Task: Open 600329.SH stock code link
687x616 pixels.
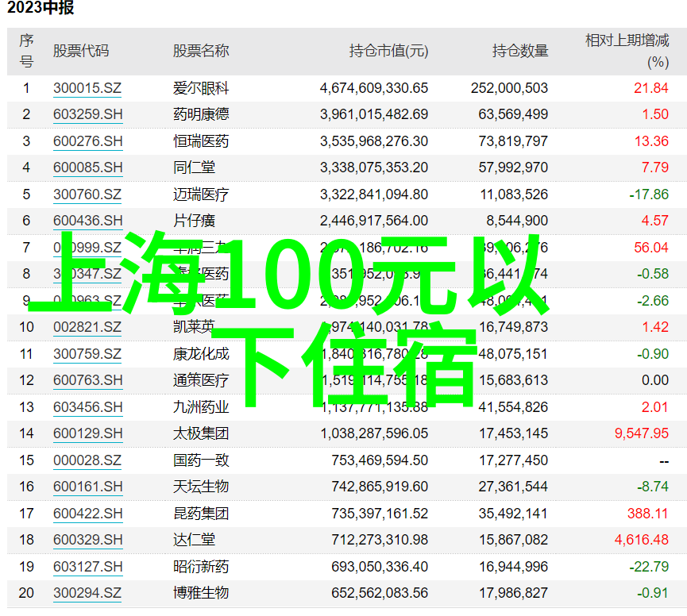Action: tap(88, 540)
